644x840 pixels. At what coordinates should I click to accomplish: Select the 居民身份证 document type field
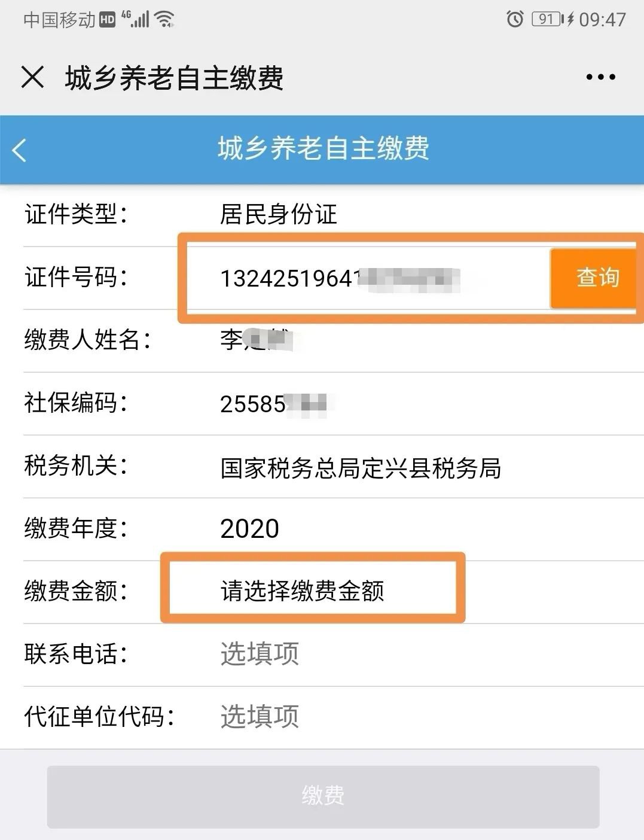(279, 214)
